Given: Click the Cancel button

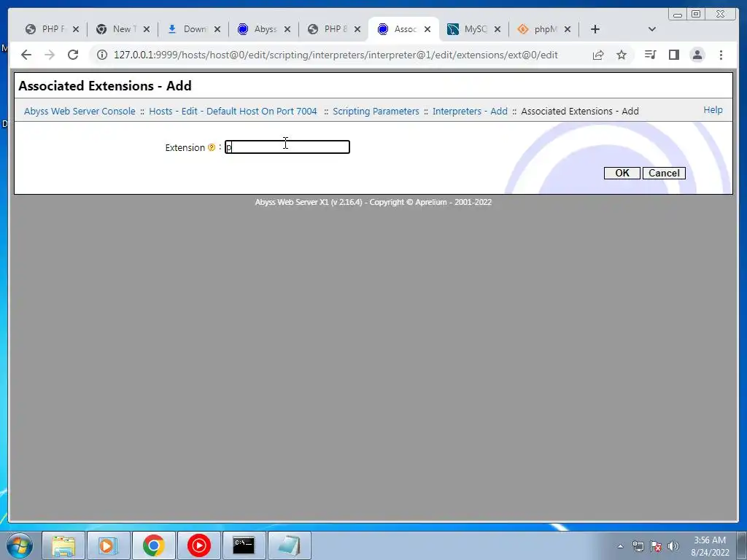Looking at the screenshot, I should (x=664, y=173).
